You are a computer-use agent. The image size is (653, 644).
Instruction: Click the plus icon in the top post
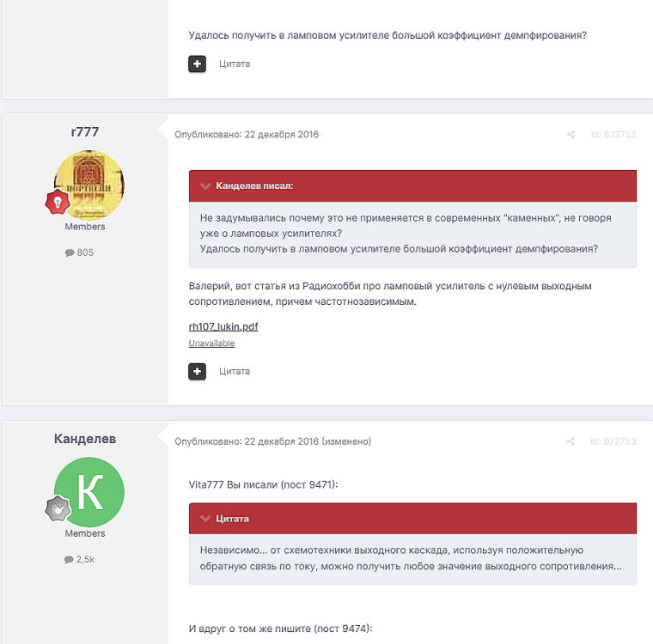pyautogui.click(x=198, y=64)
